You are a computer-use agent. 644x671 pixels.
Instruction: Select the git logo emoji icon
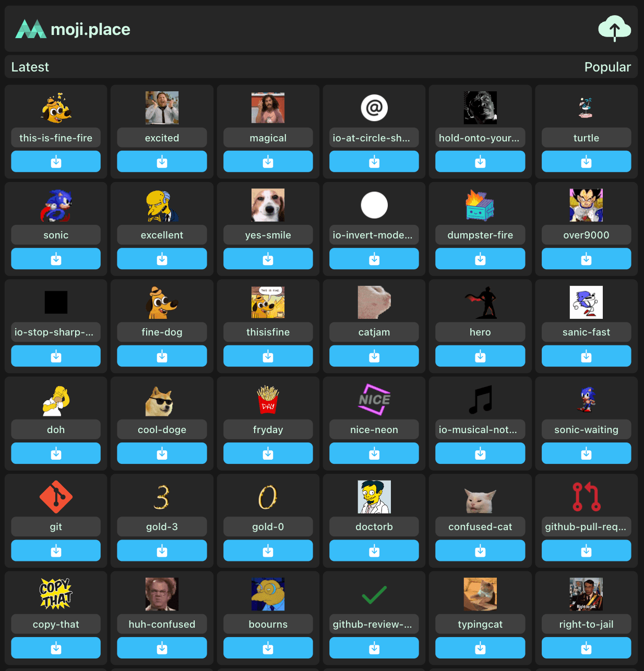(x=56, y=497)
